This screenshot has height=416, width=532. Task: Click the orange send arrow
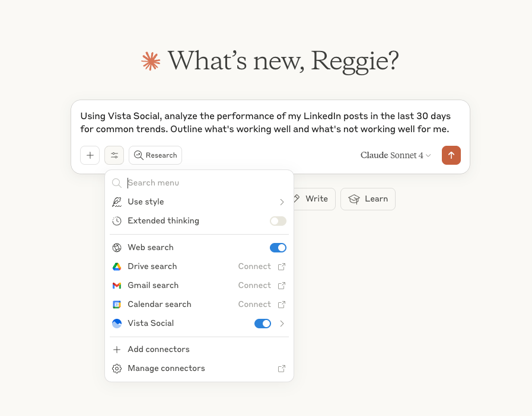tap(451, 155)
